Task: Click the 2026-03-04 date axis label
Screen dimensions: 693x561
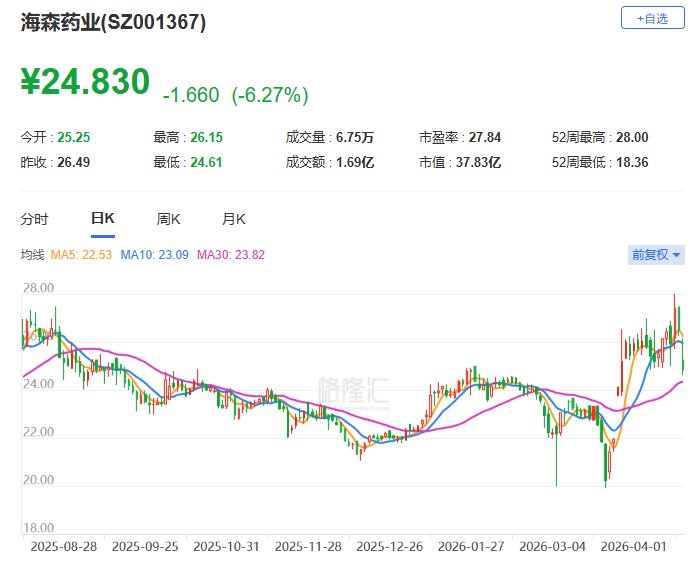Action: (552, 547)
